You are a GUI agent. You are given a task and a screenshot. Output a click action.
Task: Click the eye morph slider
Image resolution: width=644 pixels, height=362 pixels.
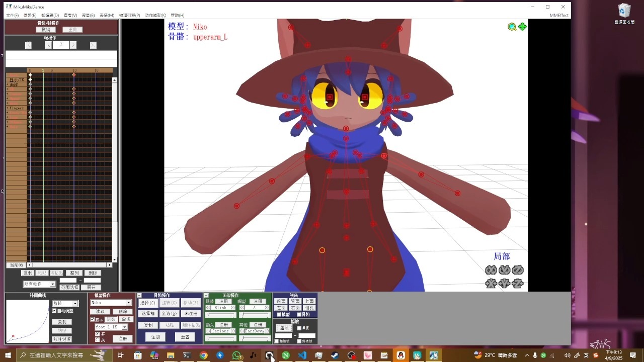click(220, 315)
